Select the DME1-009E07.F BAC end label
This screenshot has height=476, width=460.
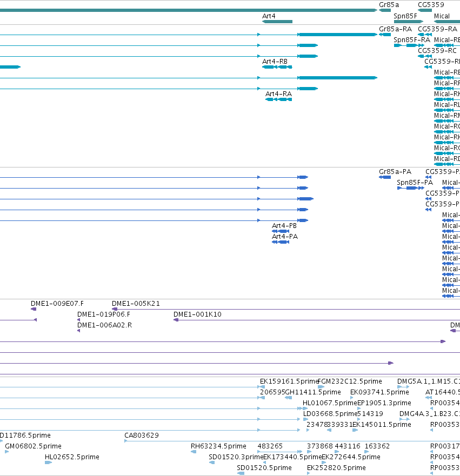pos(57,304)
